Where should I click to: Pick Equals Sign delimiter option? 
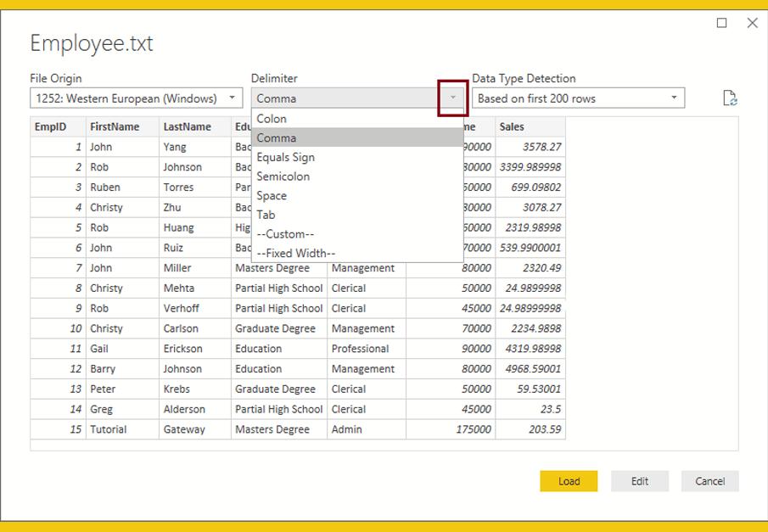tap(285, 157)
